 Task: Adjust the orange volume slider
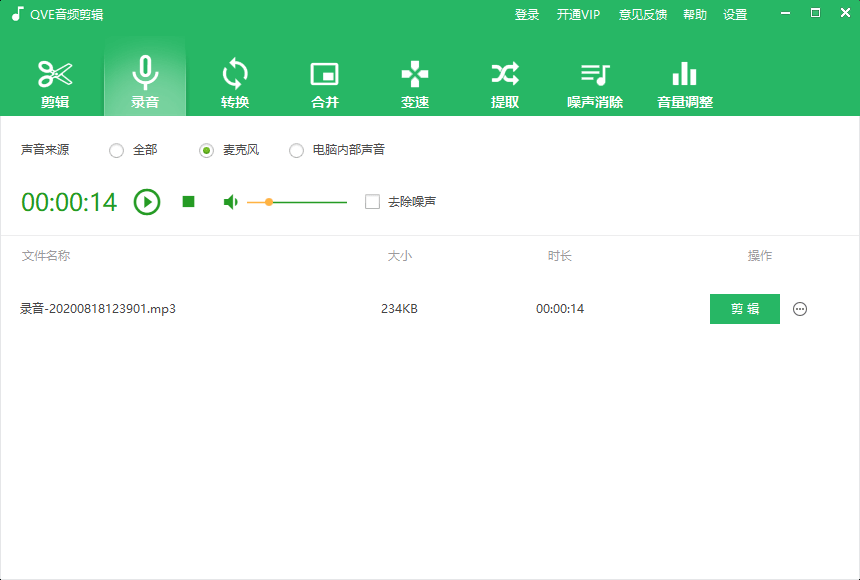[270, 202]
